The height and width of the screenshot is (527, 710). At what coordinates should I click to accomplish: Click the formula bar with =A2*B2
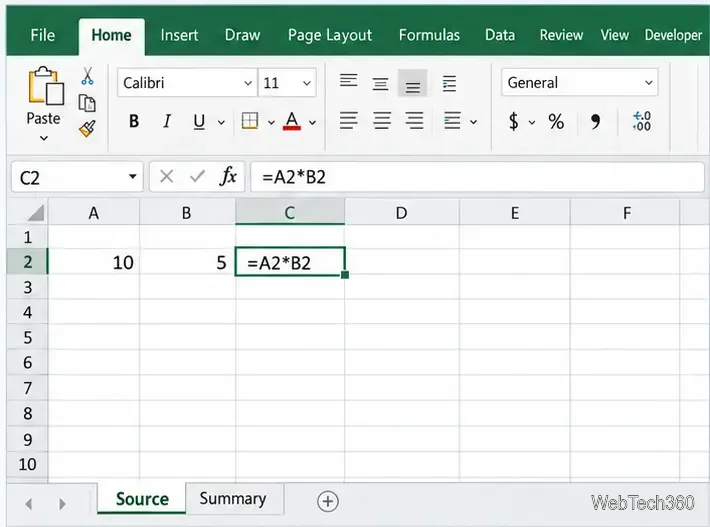(x=477, y=177)
